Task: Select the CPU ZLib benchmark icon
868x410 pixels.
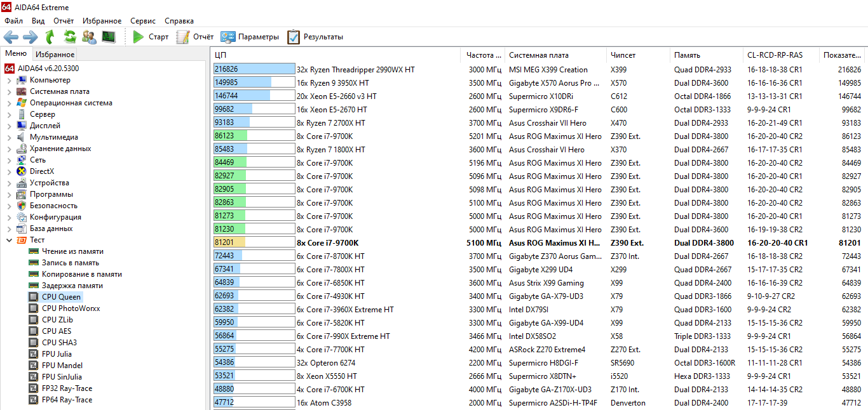Action: [34, 320]
